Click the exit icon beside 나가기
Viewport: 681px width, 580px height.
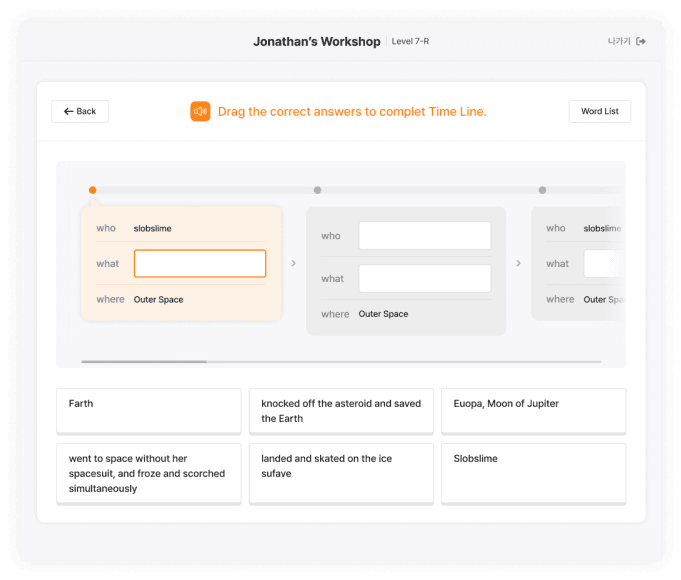[641, 41]
